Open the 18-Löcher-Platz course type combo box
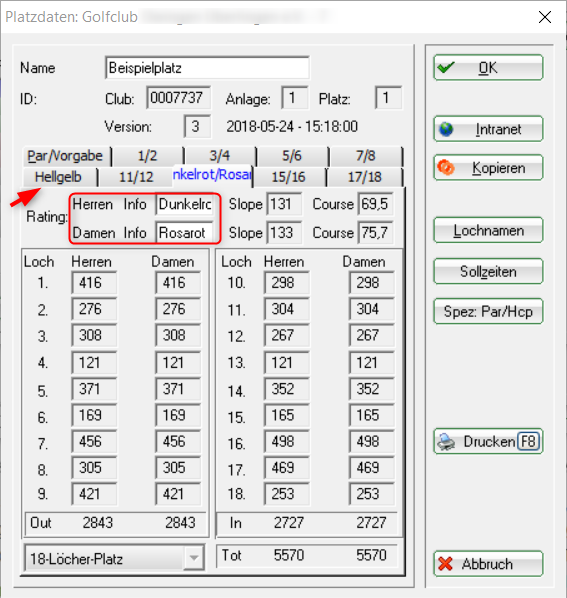567x598 pixels. 114,558
